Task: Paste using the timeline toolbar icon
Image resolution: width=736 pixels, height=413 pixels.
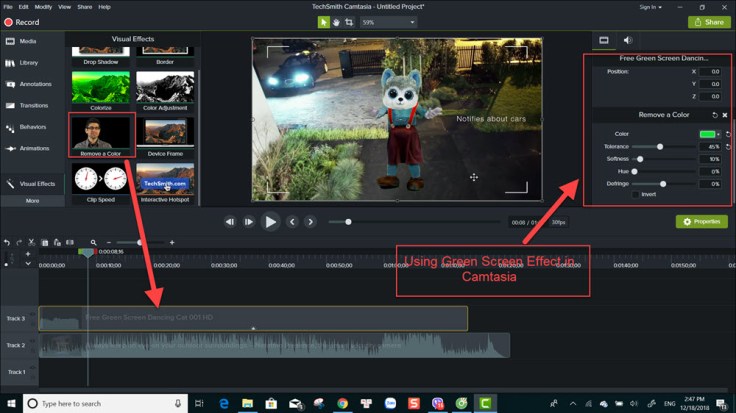Action: [57, 243]
